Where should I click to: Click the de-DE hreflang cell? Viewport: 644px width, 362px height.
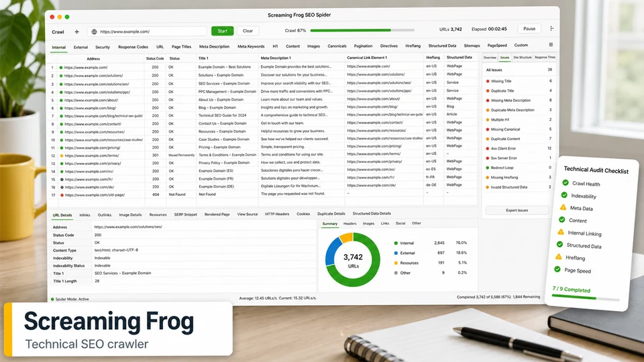pyautogui.click(x=431, y=185)
